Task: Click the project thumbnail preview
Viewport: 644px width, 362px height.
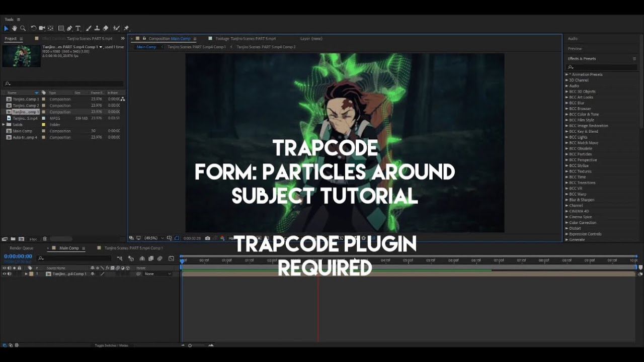Action: pos(21,56)
